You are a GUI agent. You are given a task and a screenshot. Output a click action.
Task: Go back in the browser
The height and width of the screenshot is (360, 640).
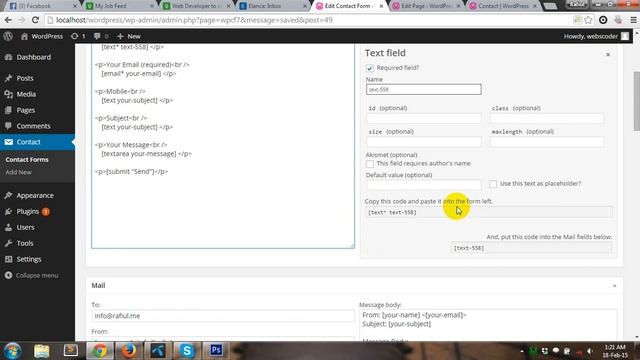click(8, 20)
